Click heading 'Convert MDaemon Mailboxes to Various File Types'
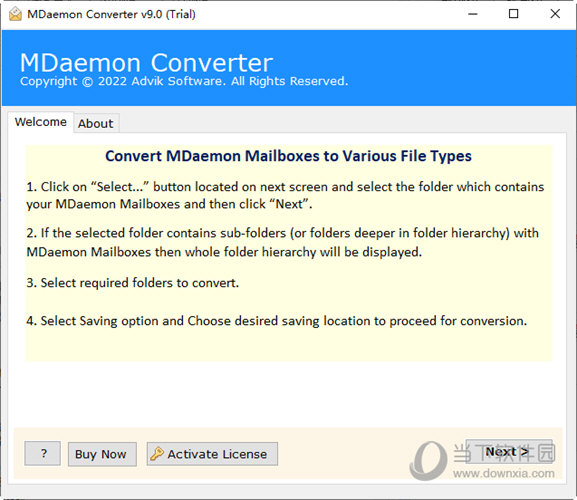Image resolution: width=577 pixels, height=500 pixels. point(288,156)
